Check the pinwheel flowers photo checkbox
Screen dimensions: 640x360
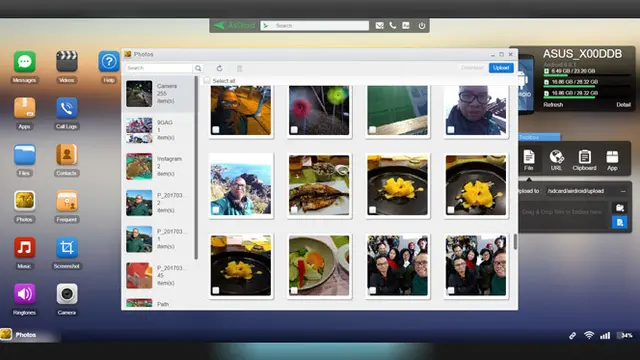[x=294, y=130]
